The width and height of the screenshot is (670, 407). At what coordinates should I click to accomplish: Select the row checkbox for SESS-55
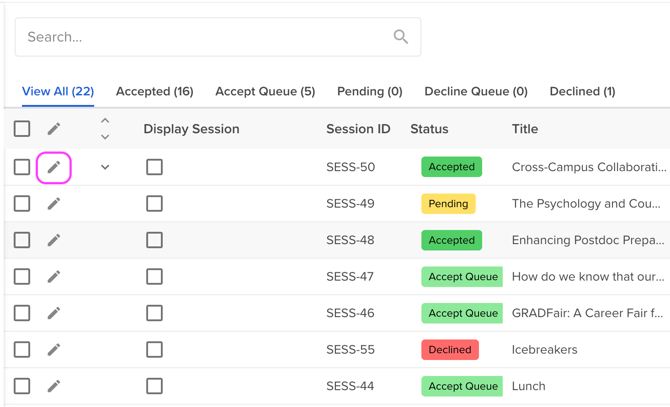click(x=22, y=350)
